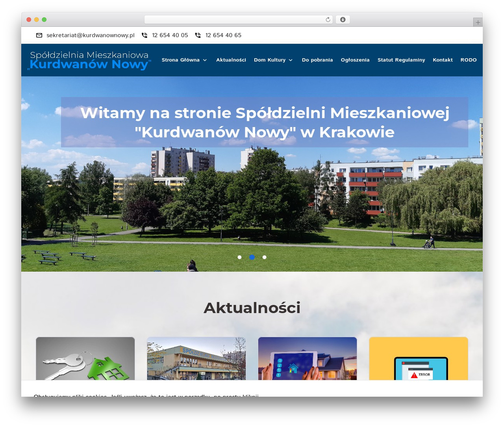This screenshot has height=427, width=504.
Task: Select the third slider dot
Action: point(265,257)
